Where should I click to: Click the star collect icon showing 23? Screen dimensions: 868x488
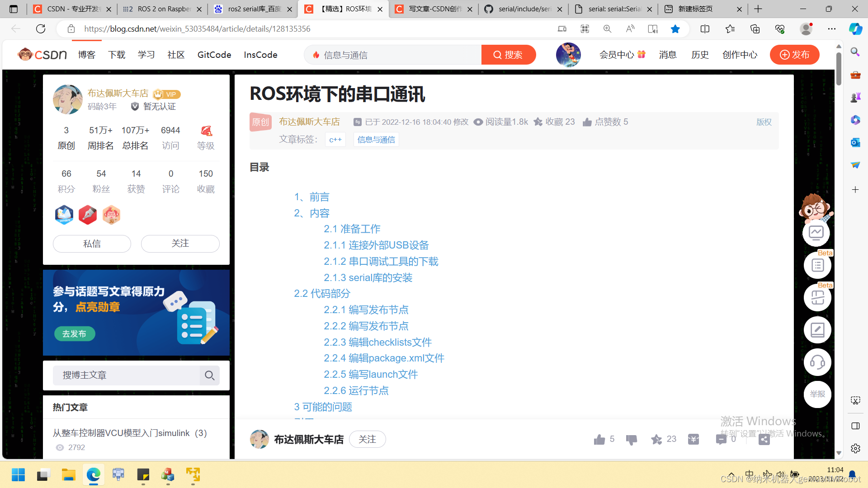[x=656, y=439]
